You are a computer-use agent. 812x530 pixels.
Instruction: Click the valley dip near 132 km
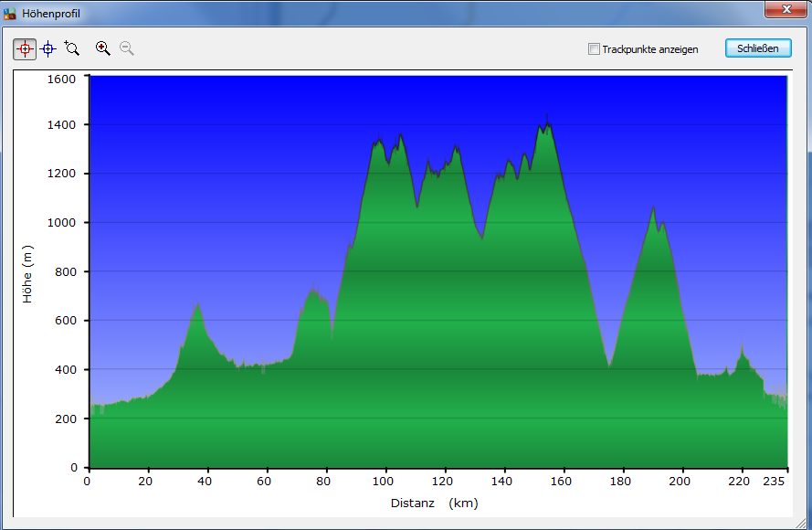tap(481, 237)
